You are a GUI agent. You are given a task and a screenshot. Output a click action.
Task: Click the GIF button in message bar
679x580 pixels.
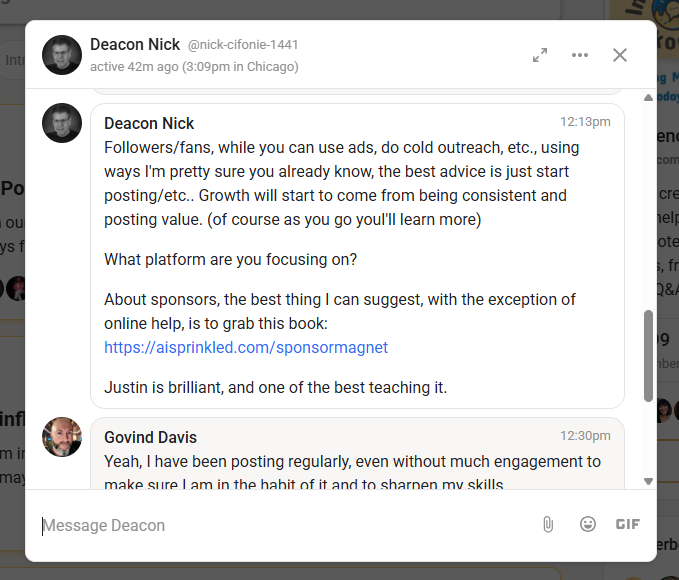pyautogui.click(x=627, y=524)
